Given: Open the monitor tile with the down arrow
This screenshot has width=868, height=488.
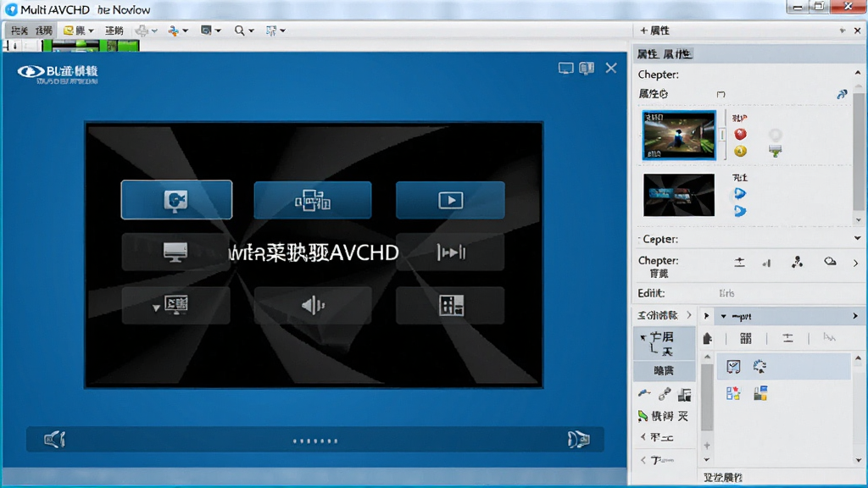Looking at the screenshot, I should tap(175, 305).
